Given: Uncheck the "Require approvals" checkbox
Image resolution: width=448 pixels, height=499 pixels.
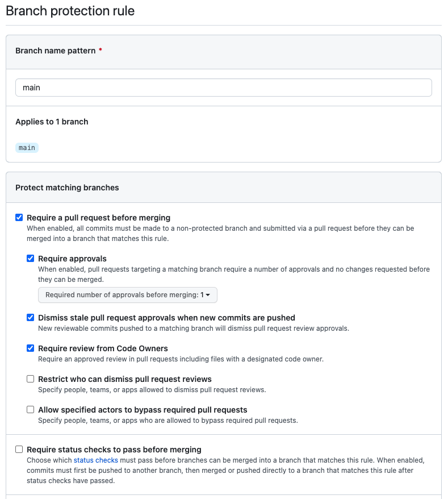Looking at the screenshot, I should click(x=31, y=259).
